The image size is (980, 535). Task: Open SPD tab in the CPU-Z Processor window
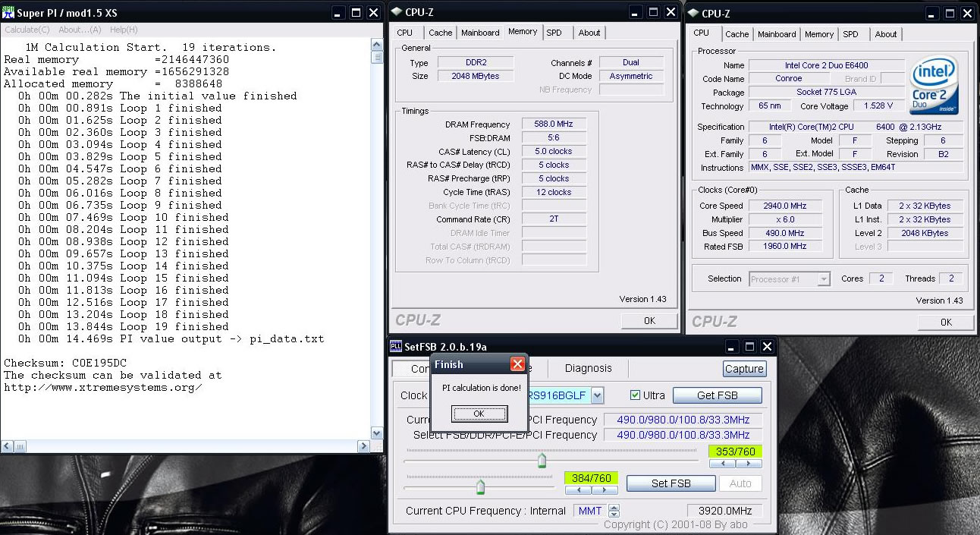point(851,34)
